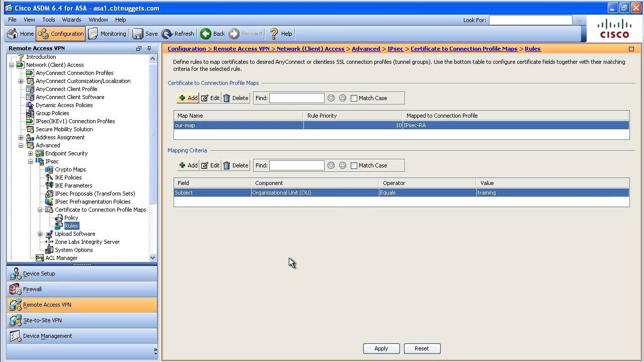Click the Look For search field

coord(530,20)
